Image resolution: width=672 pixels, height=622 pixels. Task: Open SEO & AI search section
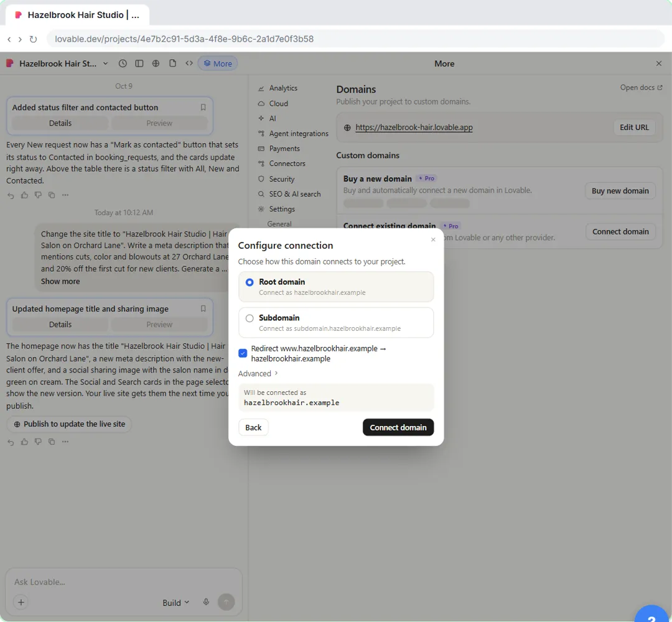[x=294, y=194]
